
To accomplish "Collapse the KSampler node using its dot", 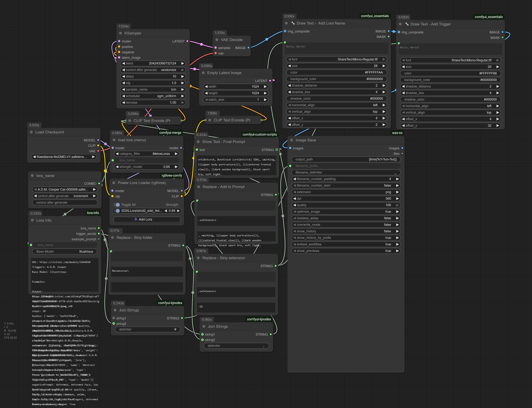I will click(x=120, y=33).
